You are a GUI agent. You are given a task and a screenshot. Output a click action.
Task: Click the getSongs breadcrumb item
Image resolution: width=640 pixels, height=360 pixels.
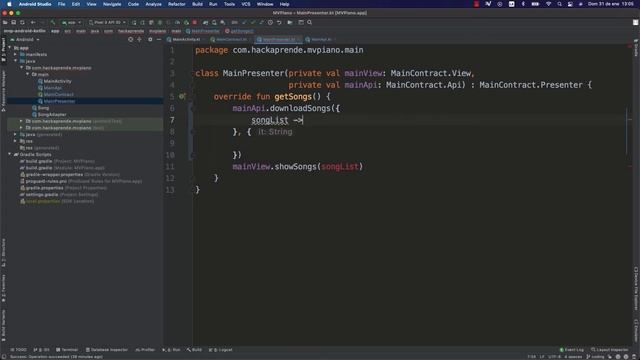[x=239, y=31]
